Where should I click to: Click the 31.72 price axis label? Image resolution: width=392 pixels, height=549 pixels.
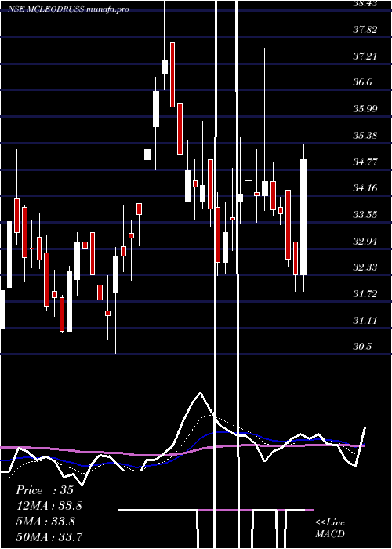point(365,294)
